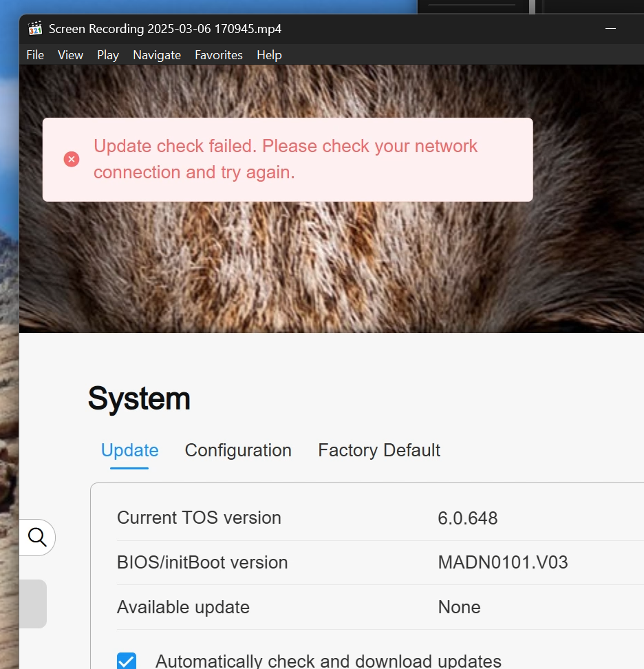The width and height of the screenshot is (644, 669).
Task: Click the Available update value None
Action: (460, 607)
